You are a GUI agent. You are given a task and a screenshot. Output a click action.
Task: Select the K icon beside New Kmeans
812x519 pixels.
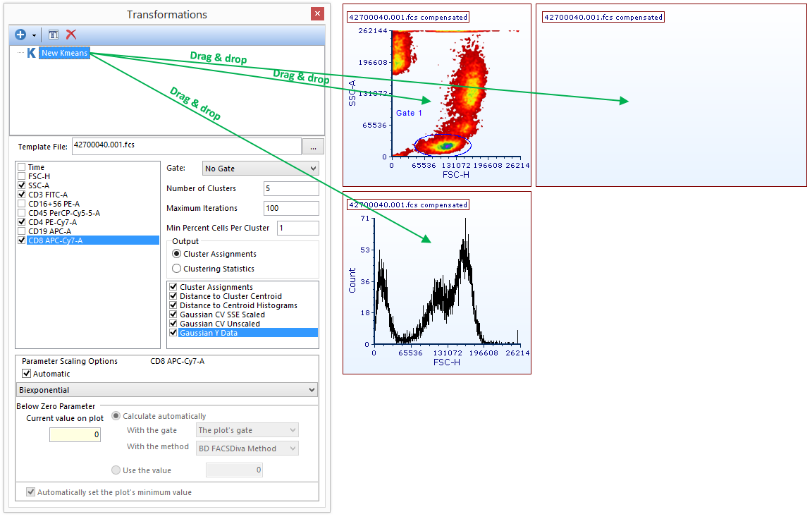click(31, 53)
